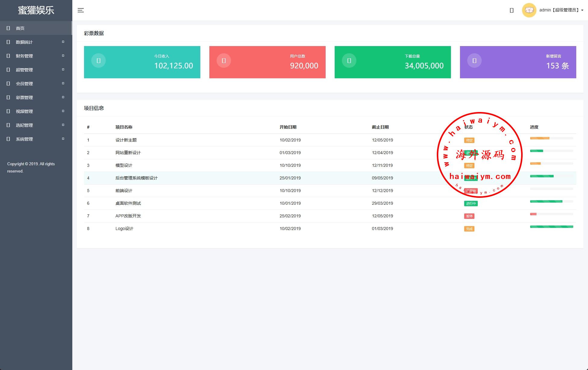Toggle sidebar with hamburger menu icon
588x370 pixels.
[x=80, y=10]
